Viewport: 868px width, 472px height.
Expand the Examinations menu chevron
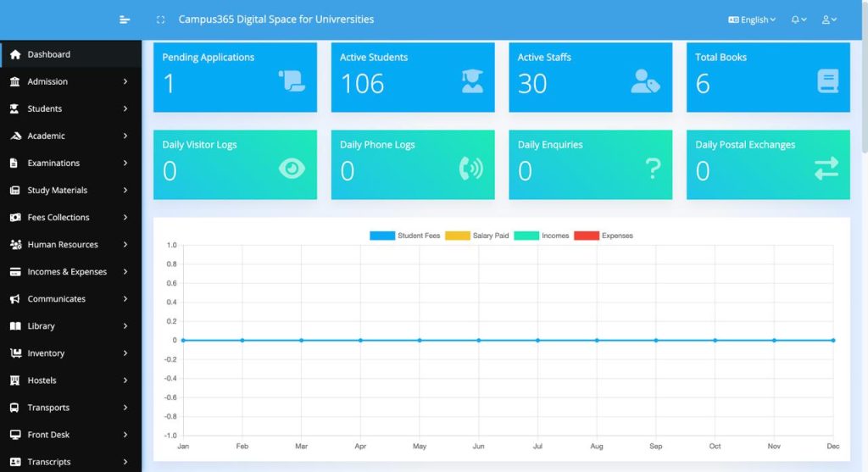click(x=125, y=163)
